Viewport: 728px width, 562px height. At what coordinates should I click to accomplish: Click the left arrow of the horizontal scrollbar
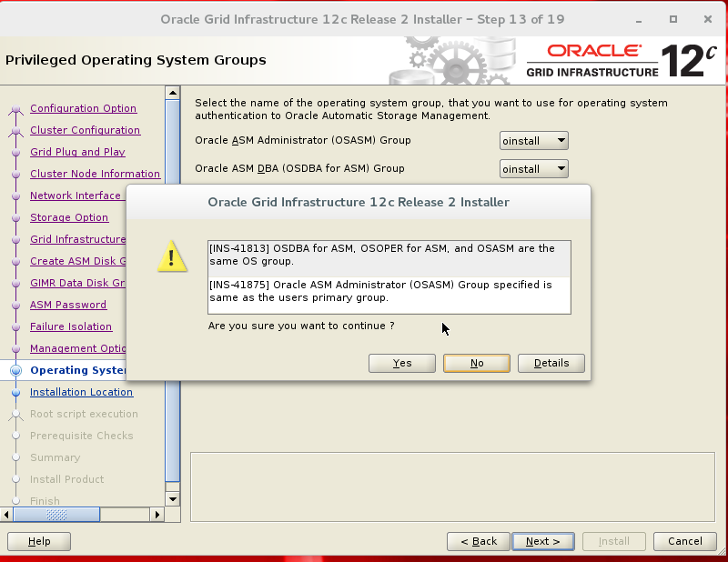(x=7, y=515)
